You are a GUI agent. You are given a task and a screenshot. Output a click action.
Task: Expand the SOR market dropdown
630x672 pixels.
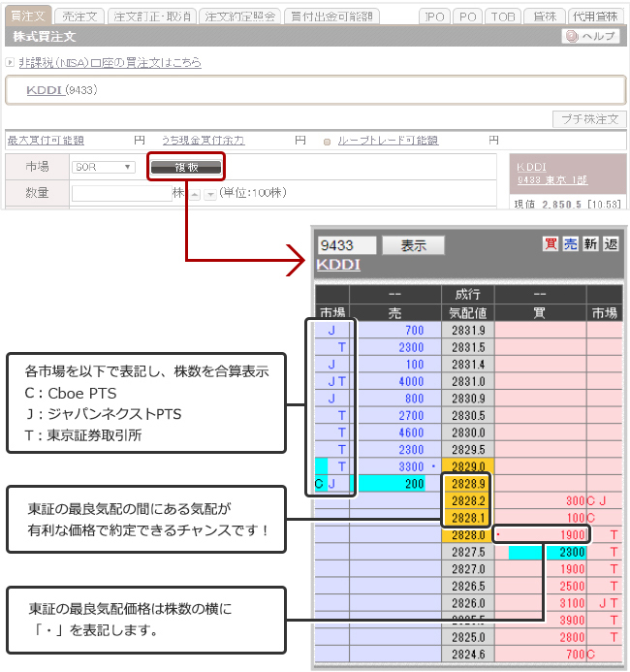click(x=104, y=167)
